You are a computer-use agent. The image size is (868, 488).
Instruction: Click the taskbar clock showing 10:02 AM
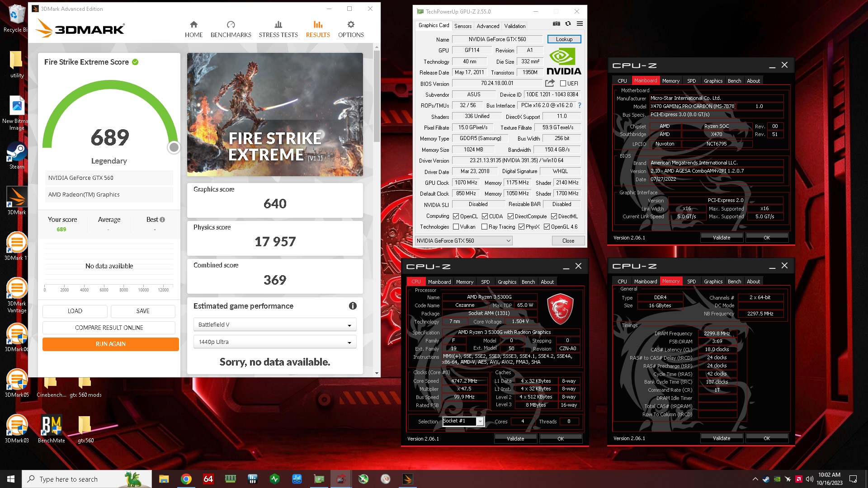829,479
